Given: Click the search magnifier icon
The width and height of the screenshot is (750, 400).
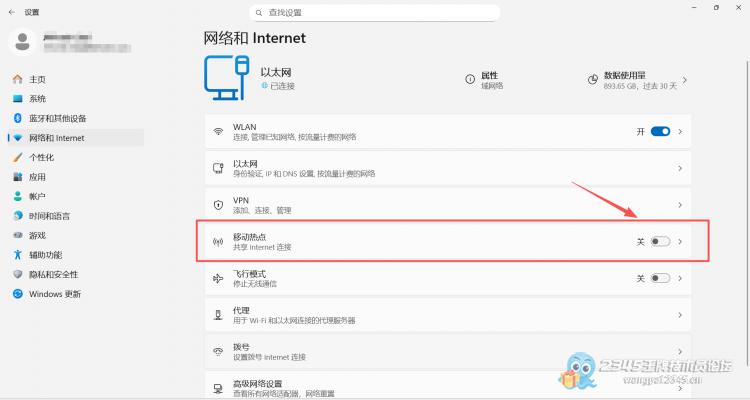Looking at the screenshot, I should tap(260, 13).
